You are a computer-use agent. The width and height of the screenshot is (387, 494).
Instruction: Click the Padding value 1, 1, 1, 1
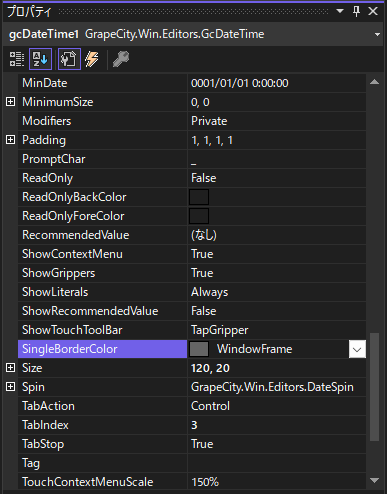212,140
